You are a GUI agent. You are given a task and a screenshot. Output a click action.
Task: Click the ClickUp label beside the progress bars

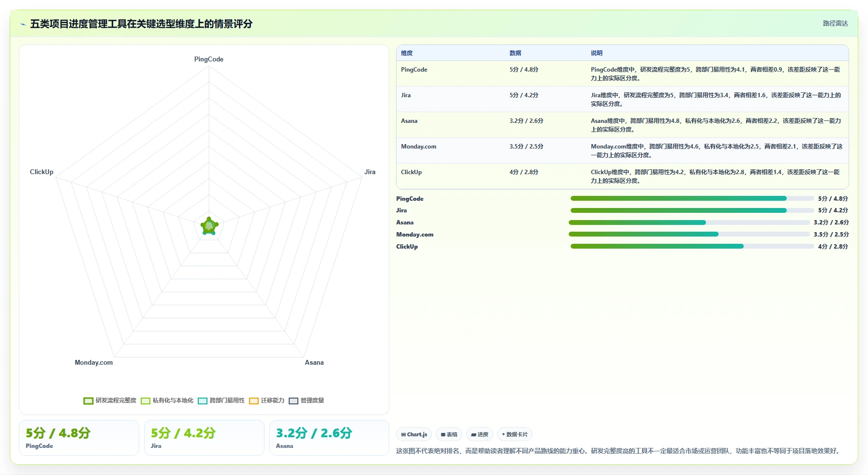[407, 247]
